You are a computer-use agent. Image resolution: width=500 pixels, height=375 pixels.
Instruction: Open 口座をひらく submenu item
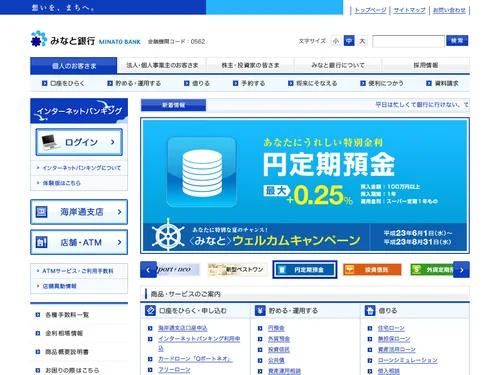[x=63, y=83]
